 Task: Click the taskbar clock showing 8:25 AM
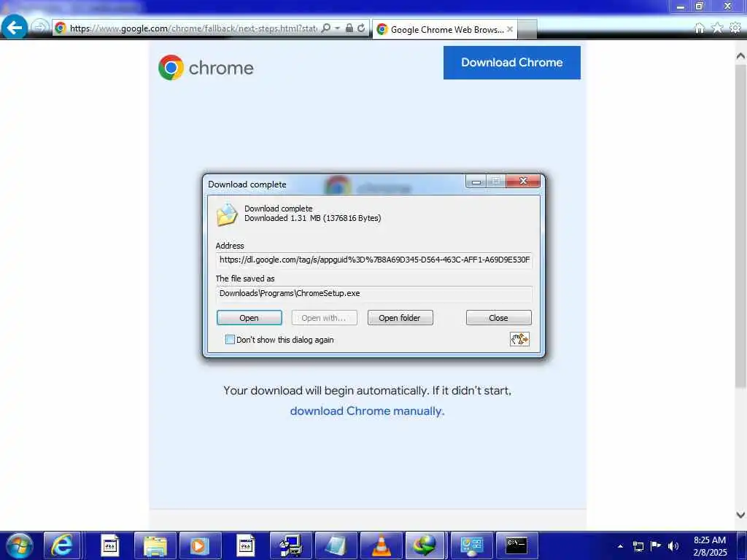(x=710, y=545)
